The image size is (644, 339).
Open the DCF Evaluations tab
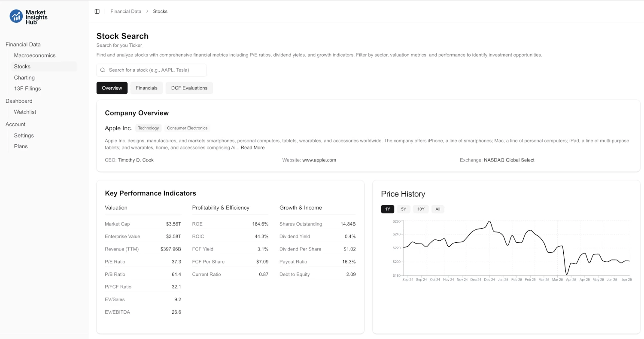(x=189, y=88)
